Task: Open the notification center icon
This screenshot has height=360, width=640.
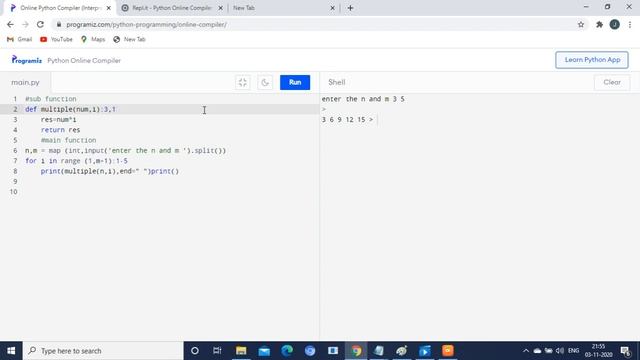Action: (626, 351)
